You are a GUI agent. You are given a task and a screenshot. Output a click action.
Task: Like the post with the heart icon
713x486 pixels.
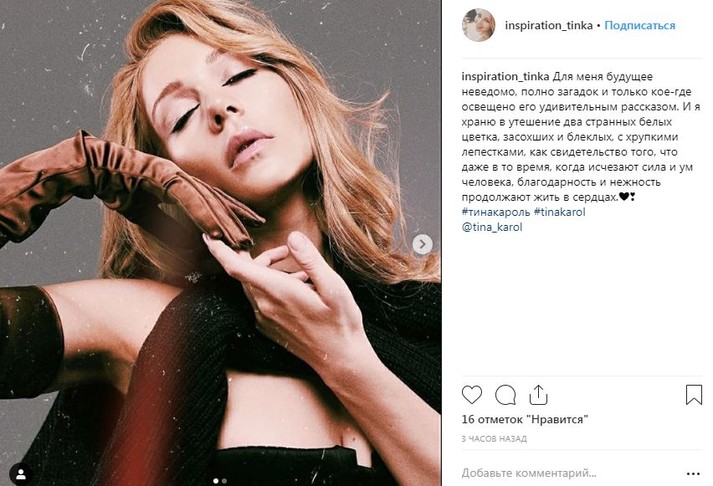(472, 395)
